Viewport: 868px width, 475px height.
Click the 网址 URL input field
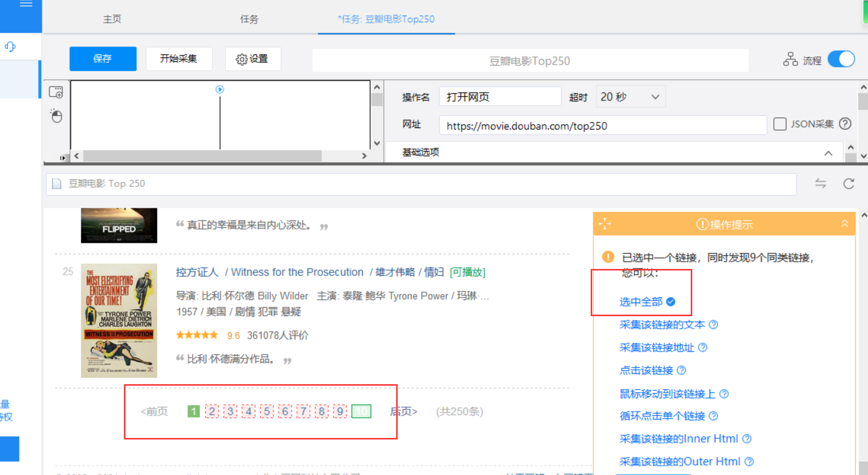point(603,125)
